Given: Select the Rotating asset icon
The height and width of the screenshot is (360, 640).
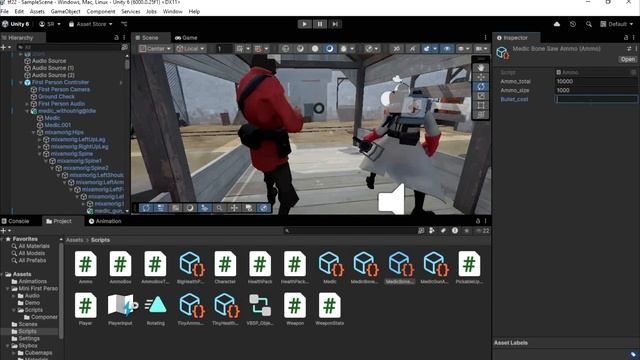Looking at the screenshot, I should [156, 309].
